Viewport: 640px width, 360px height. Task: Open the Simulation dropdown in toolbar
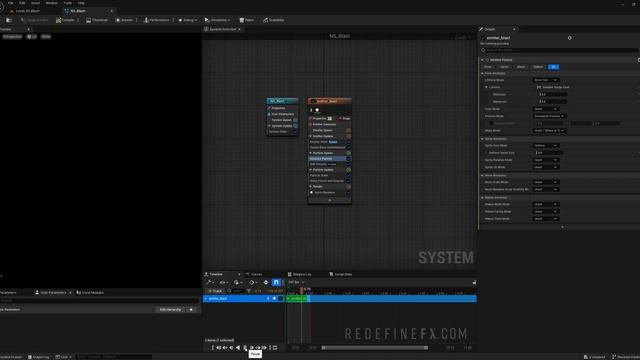click(x=218, y=20)
